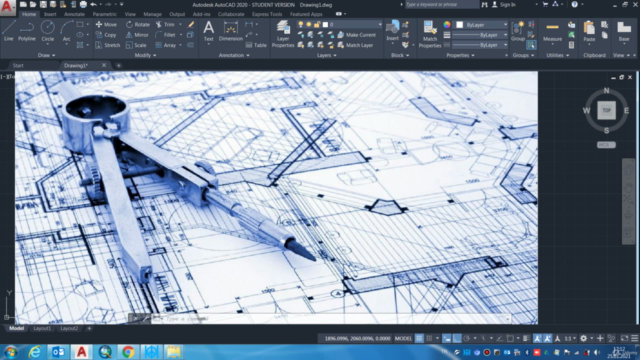Image resolution: width=640 pixels, height=360 pixels.
Task: Expand the Draw panel
Action: 46,55
